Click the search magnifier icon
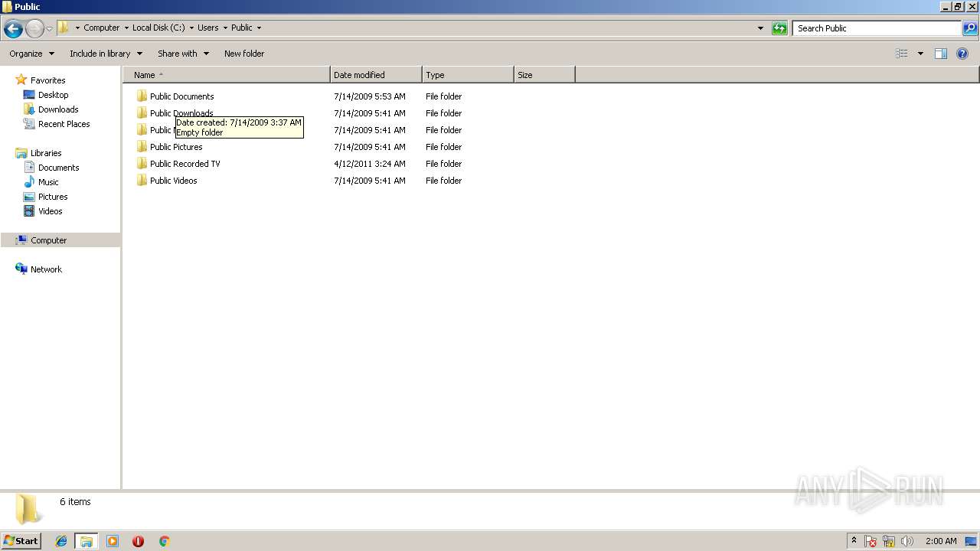Screen dimensions: 980x551 [x=970, y=28]
